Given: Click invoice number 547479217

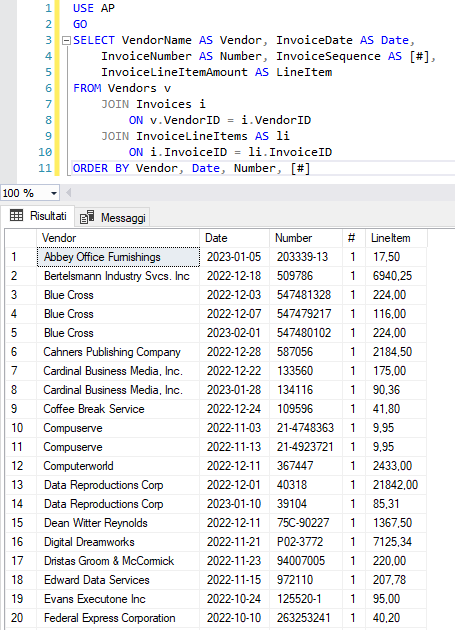Looking at the screenshot, I should (x=305, y=314).
